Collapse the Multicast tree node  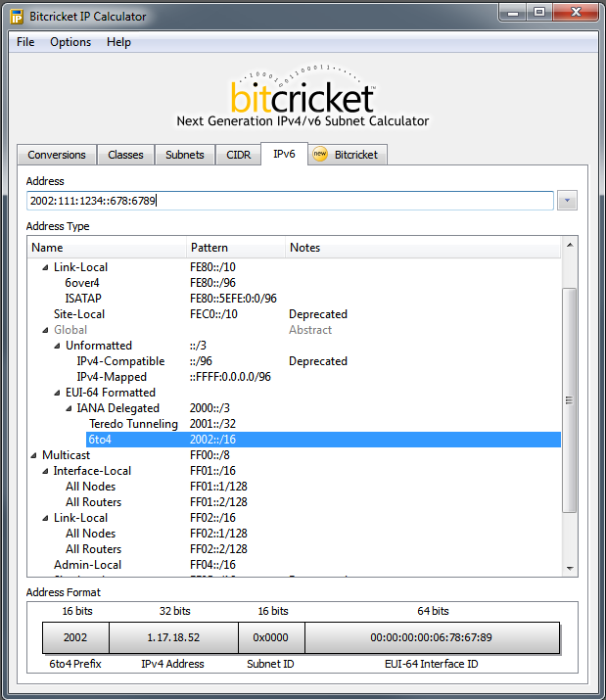pyautogui.click(x=33, y=455)
